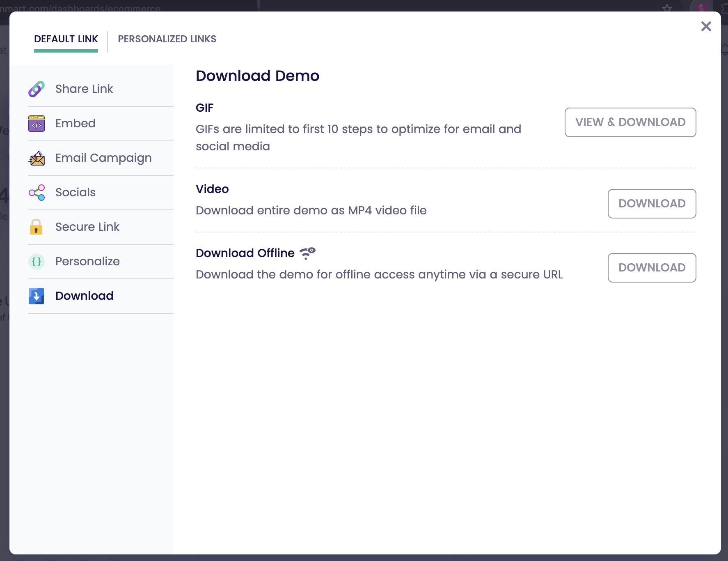
Task: Click the browser bookmark star icon
Action: (x=667, y=7)
